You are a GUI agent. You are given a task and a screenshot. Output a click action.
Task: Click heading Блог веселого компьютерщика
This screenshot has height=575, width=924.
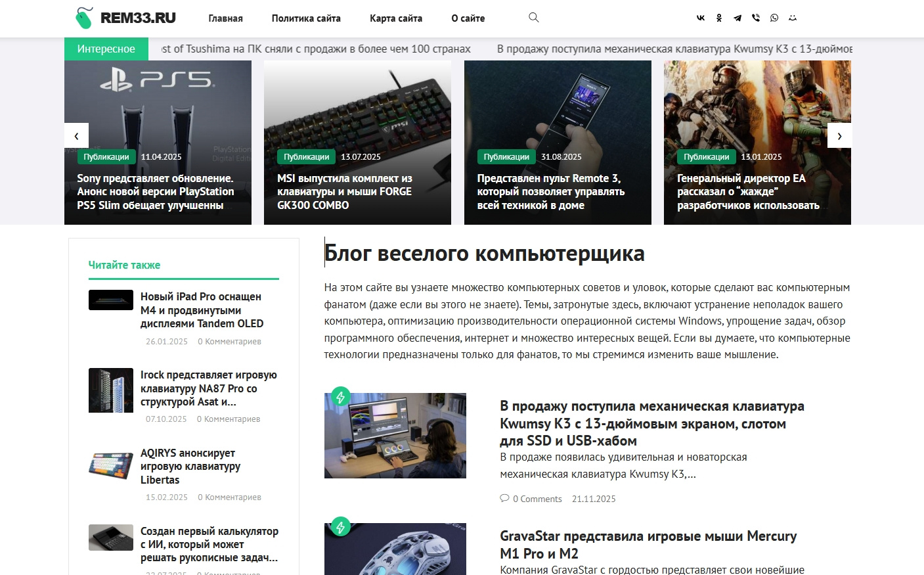[x=485, y=254]
